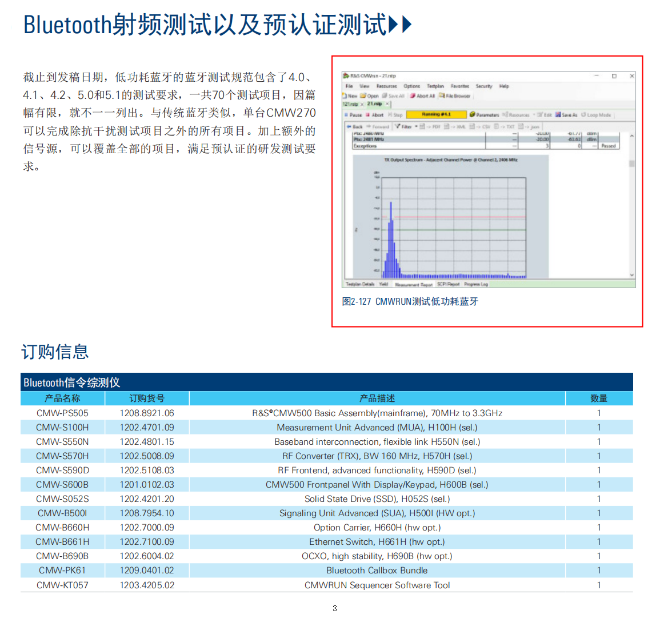Click the CMWrun application icon in title bar
This screenshot has height=618, width=672.
pos(346,76)
